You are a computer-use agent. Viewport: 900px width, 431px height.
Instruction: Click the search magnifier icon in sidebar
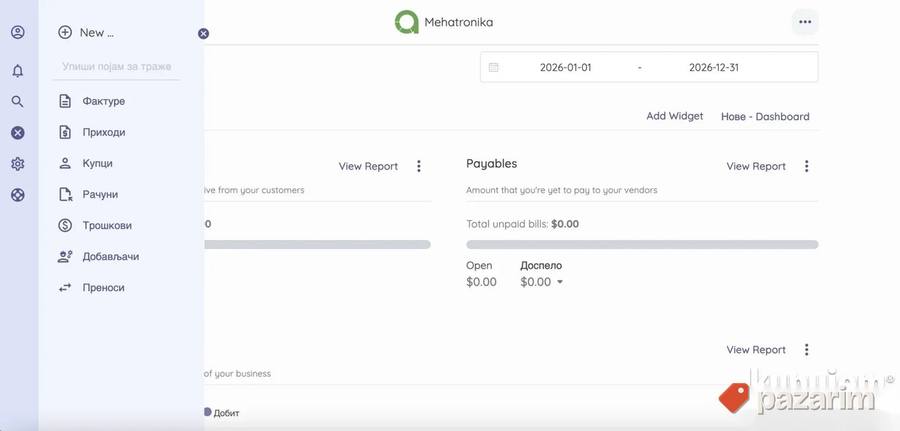pos(18,102)
